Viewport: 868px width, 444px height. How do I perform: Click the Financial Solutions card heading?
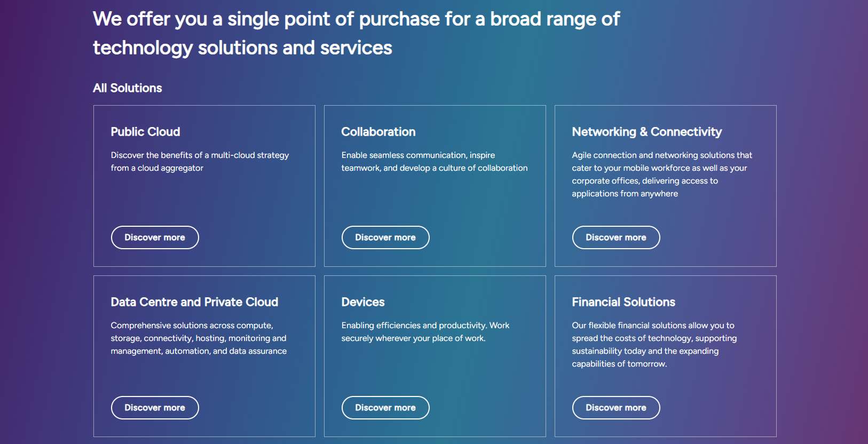pos(624,302)
